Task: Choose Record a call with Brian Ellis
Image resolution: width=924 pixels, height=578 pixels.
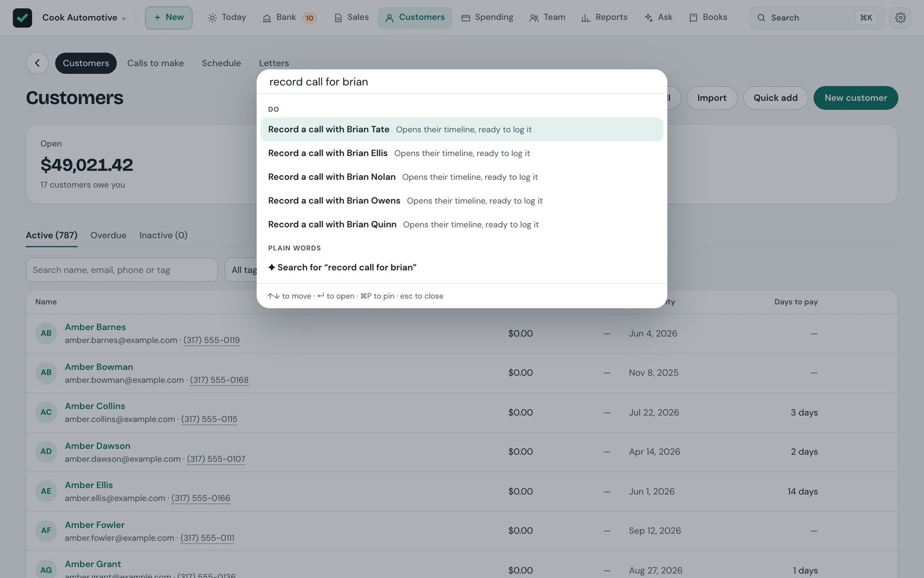Action: (462, 153)
